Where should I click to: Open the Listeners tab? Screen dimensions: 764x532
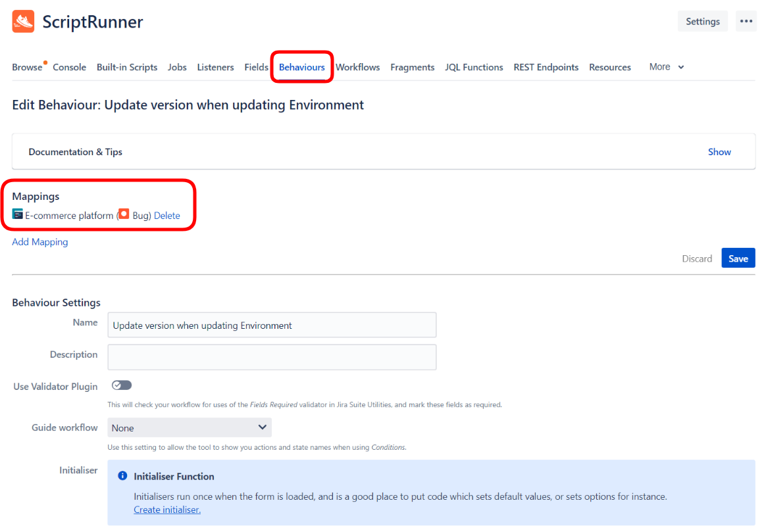pyautogui.click(x=215, y=67)
